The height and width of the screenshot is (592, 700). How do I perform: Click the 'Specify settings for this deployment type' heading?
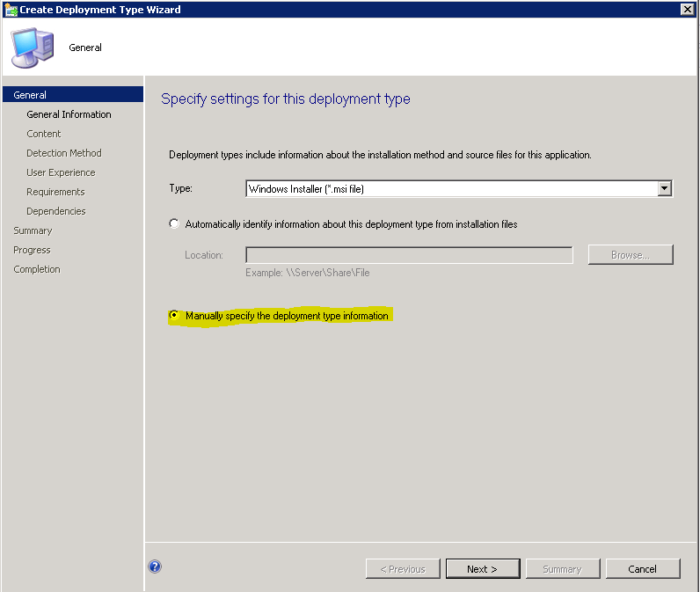pyautogui.click(x=286, y=99)
